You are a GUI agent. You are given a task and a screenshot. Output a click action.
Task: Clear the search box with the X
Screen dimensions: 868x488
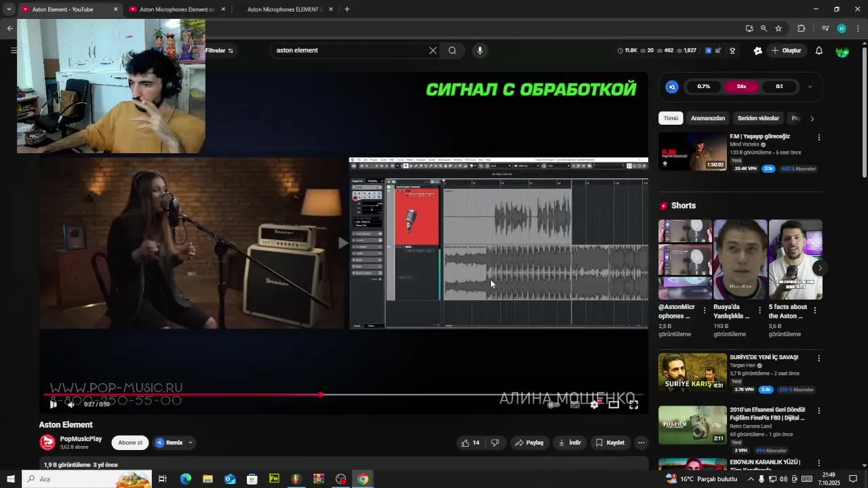tap(433, 50)
